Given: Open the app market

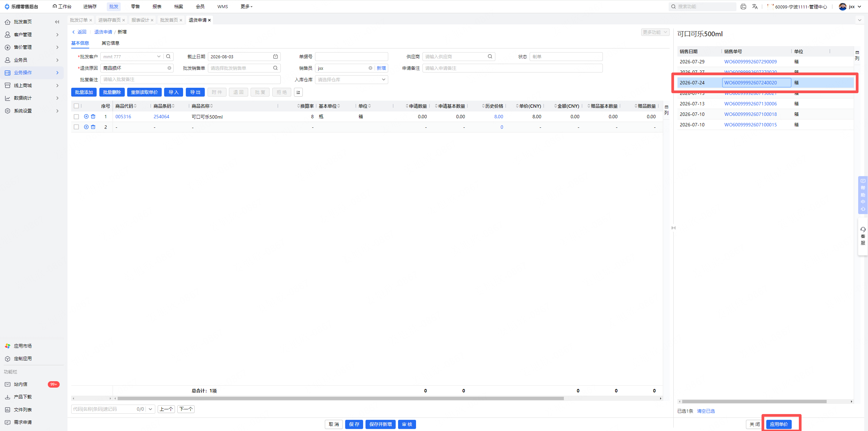Looking at the screenshot, I should (23, 346).
